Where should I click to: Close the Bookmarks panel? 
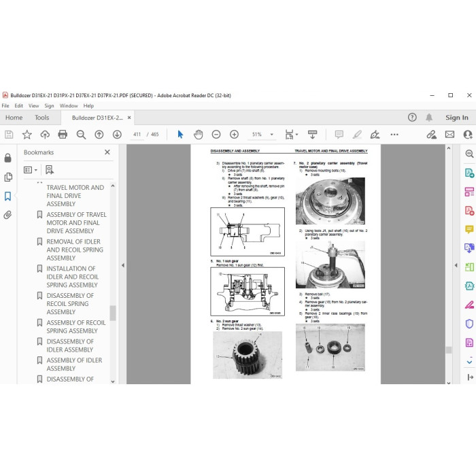click(x=107, y=152)
